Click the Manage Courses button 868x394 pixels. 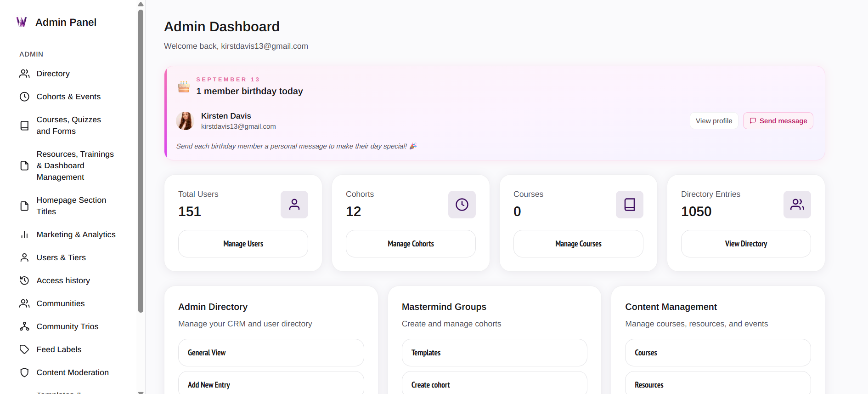point(579,244)
